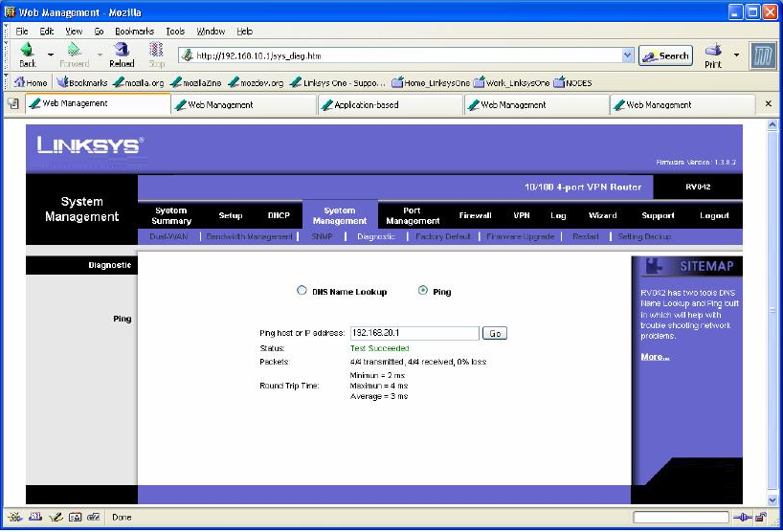Image resolution: width=783 pixels, height=532 pixels.
Task: Click the Back navigation arrow icon
Action: [27, 50]
